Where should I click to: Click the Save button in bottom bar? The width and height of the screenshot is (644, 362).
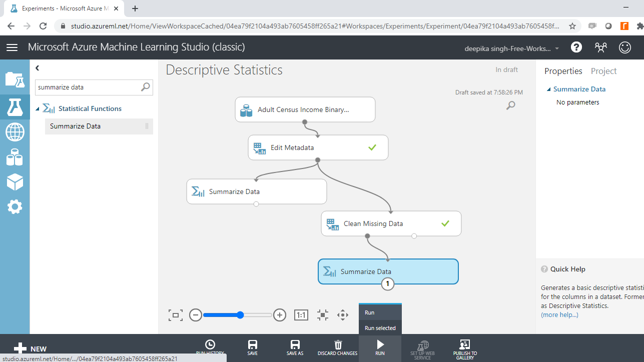pyautogui.click(x=253, y=347)
